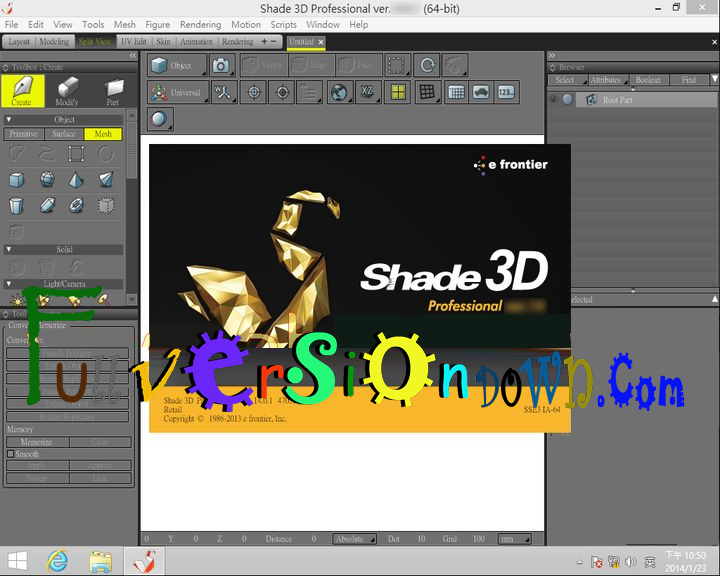The image size is (720, 576).
Task: Expand the Browser panel options triangle
Action: point(714,79)
